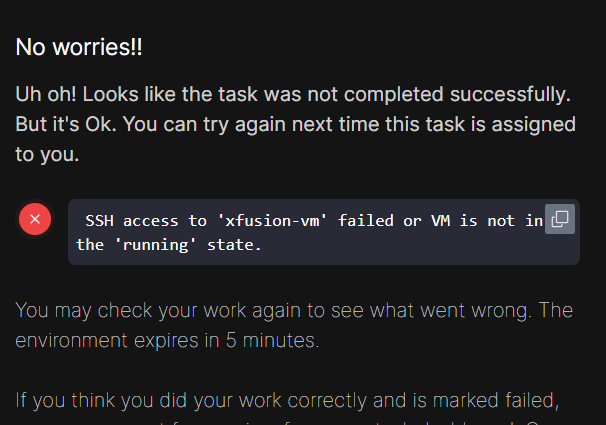606x425 pixels.
Task: Click the word "SSH" in error box
Action: pos(99,220)
